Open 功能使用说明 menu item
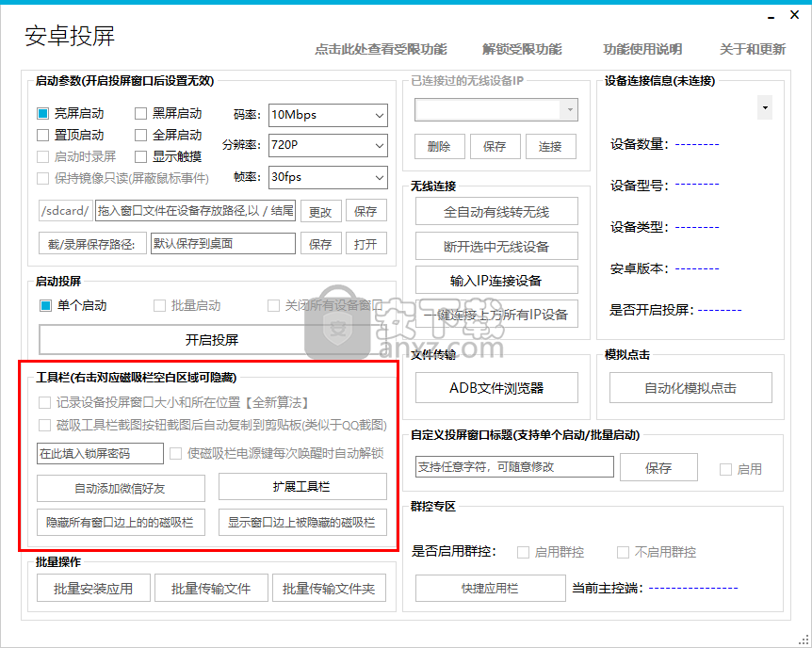The image size is (812, 648). click(642, 49)
